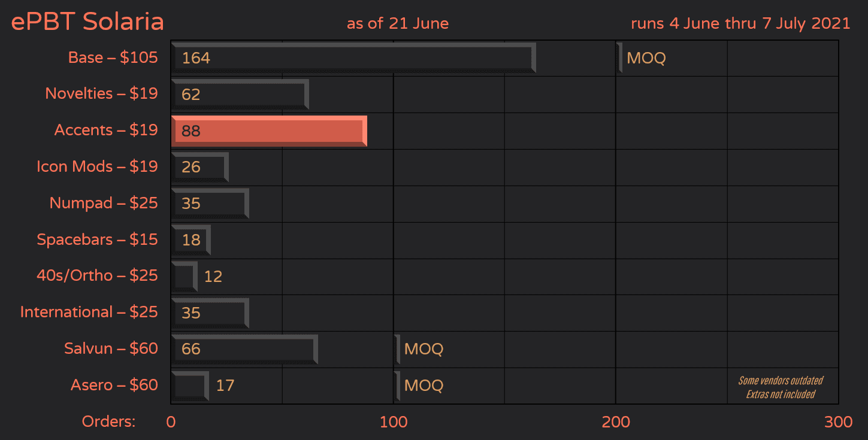The width and height of the screenshot is (868, 440).
Task: Open the ePBT Solaria title
Action: pyautogui.click(x=87, y=21)
